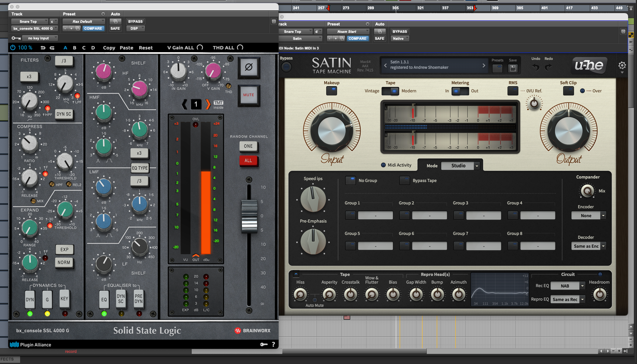The image size is (637, 364).
Task: Click Copy in bx_console toolbar
Action: pos(109,48)
